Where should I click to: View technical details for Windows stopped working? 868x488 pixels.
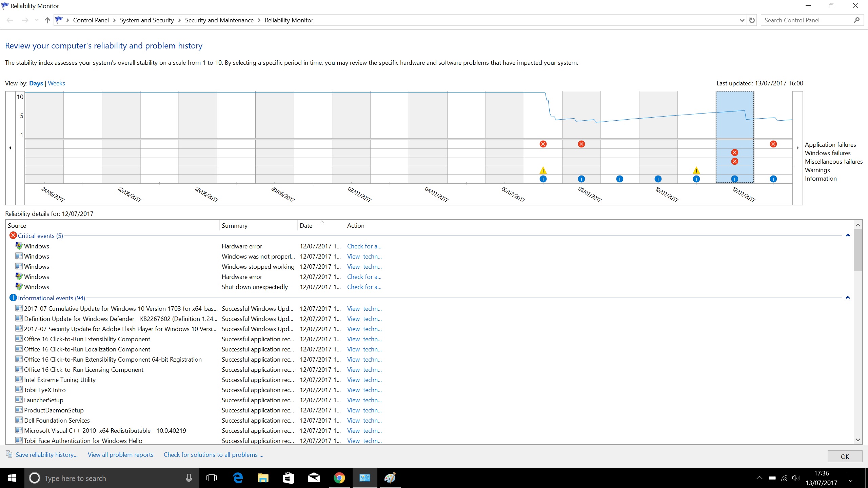tap(364, 267)
